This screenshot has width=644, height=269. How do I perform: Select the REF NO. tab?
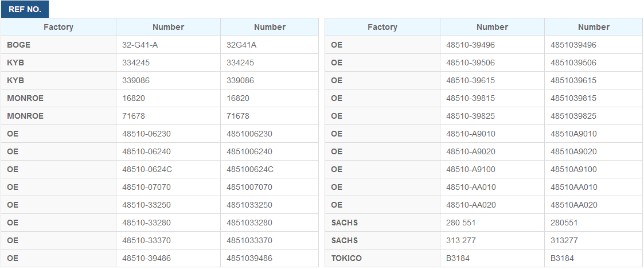tap(25, 9)
